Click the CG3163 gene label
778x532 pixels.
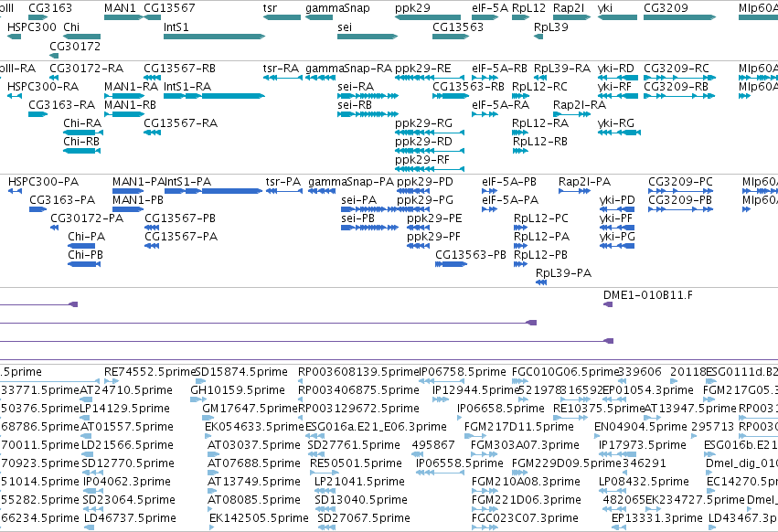[x=50, y=8]
